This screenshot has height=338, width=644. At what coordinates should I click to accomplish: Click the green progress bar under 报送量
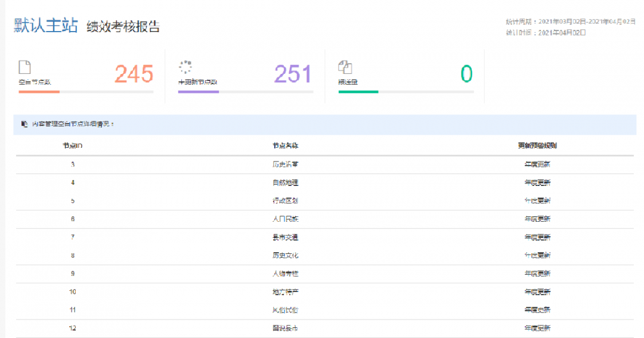click(x=358, y=92)
